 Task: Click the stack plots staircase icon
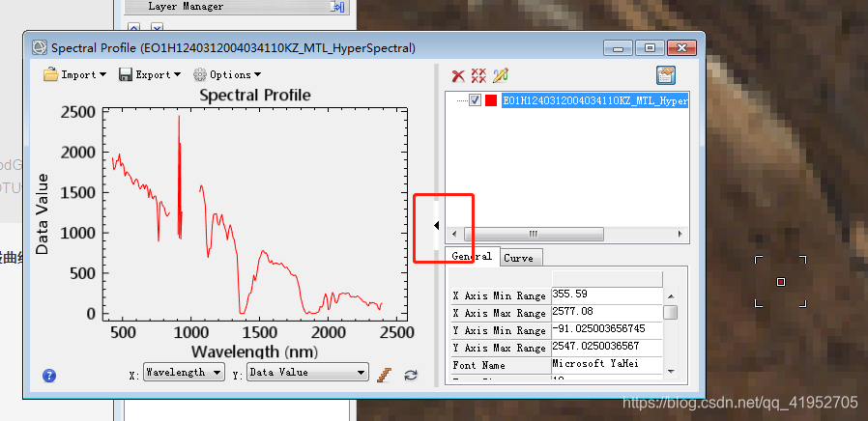pyautogui.click(x=384, y=375)
